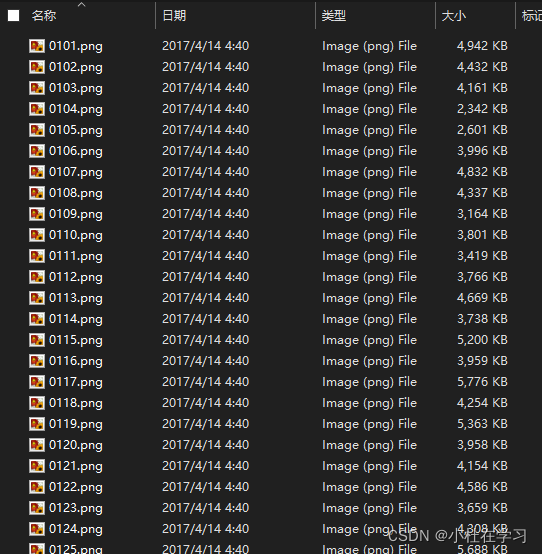The width and height of the screenshot is (542, 554).
Task: Click the size value 3,766 KB
Action: (x=482, y=277)
